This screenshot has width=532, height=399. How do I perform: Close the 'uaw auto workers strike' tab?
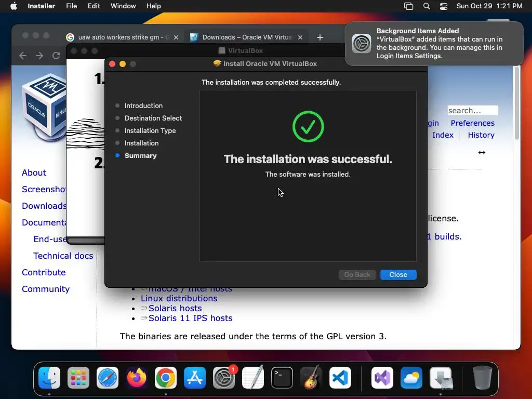pos(176,37)
